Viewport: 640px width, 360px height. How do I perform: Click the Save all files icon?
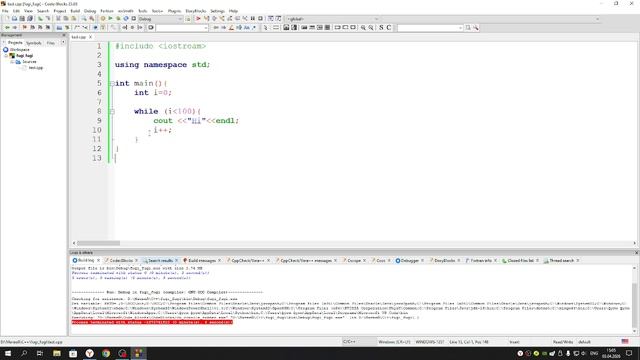click(x=30, y=19)
